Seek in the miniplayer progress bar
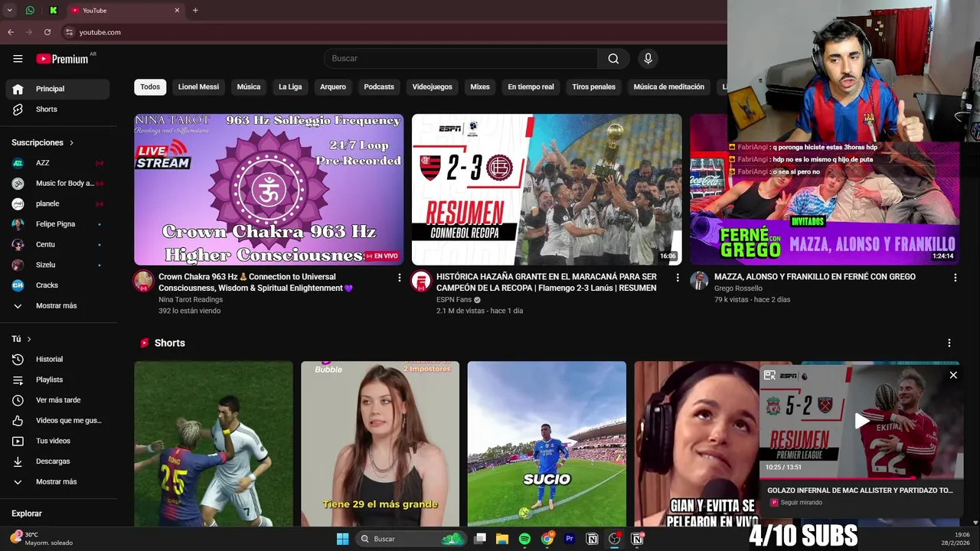Image resolution: width=980 pixels, height=551 pixels. pyautogui.click(x=861, y=478)
